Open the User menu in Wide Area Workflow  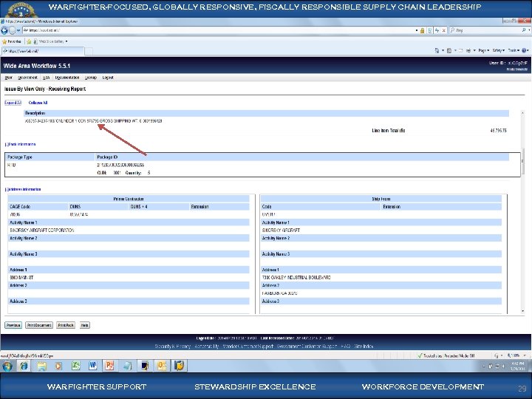(x=8, y=78)
